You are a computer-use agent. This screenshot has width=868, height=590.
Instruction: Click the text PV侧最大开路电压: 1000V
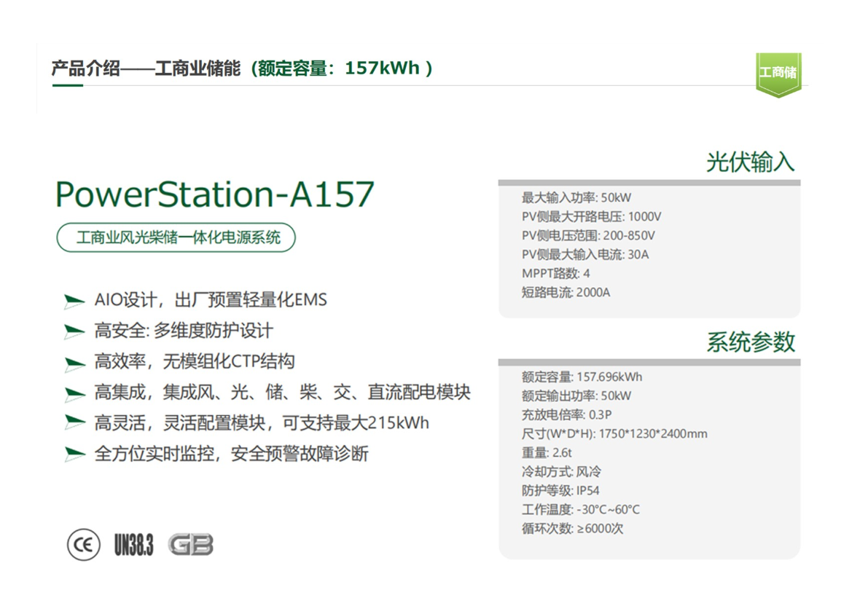590,216
